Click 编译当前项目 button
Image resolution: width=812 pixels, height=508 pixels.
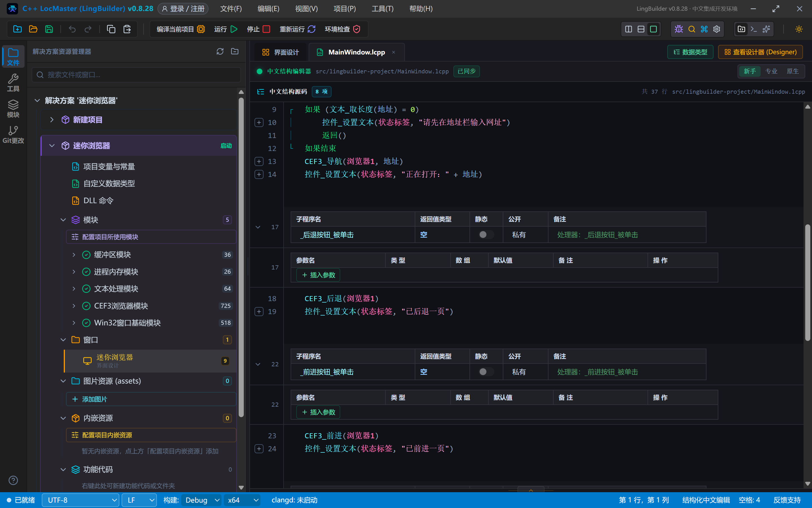tap(181, 29)
